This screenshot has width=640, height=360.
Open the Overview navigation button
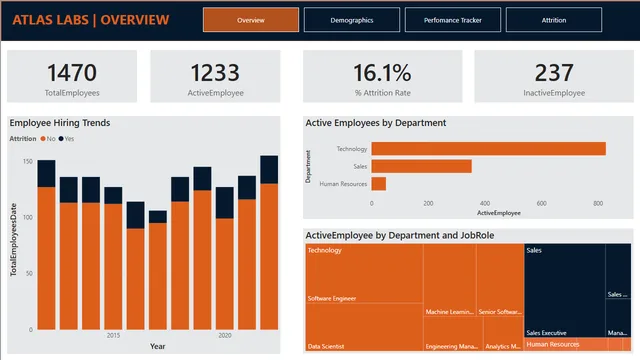coord(251,20)
